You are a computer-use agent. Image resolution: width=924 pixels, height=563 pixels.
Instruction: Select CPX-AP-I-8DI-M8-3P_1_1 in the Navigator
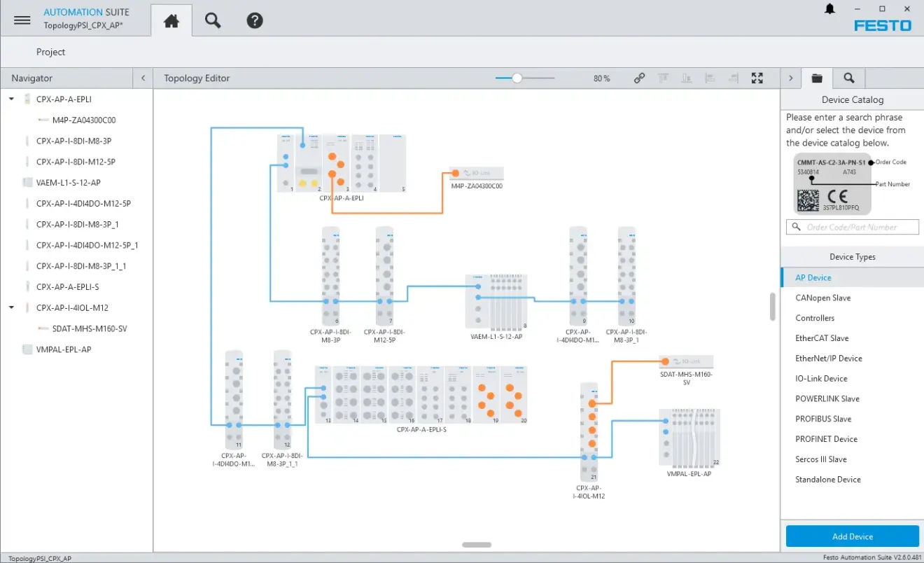[x=82, y=266]
